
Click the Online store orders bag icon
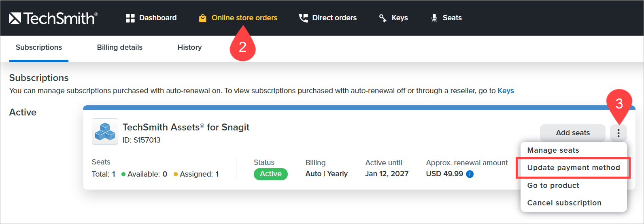pos(203,18)
